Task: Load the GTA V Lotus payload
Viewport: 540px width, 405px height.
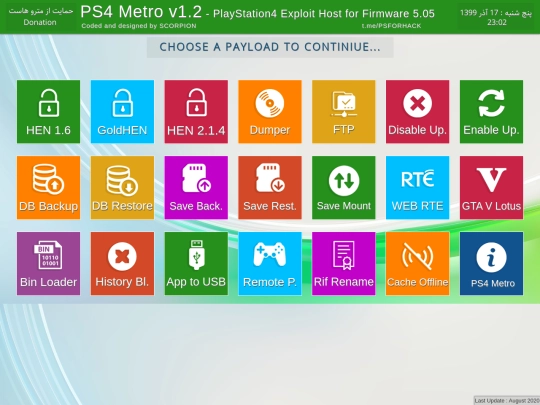Action: pos(491,187)
